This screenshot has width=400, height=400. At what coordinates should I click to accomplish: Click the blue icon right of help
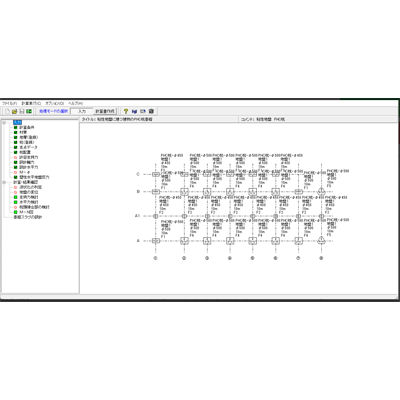(134, 111)
